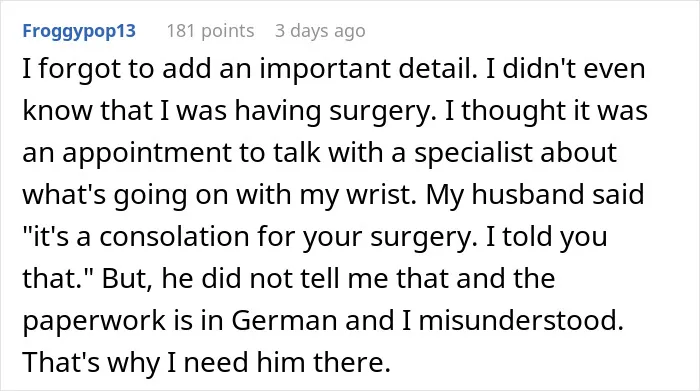Click the final sentence "That's why I need him there"
700x391 pixels.
(x=206, y=362)
